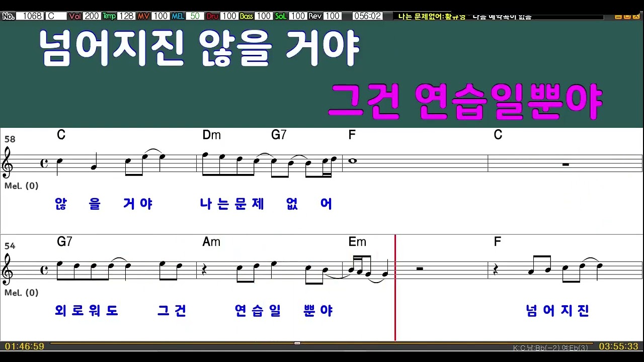Click the Temp value box showing 128
This screenshot has width=644, height=362.
click(x=126, y=16)
